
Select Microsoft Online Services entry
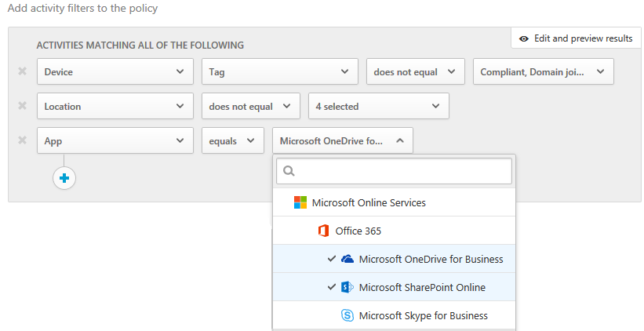[394, 202]
